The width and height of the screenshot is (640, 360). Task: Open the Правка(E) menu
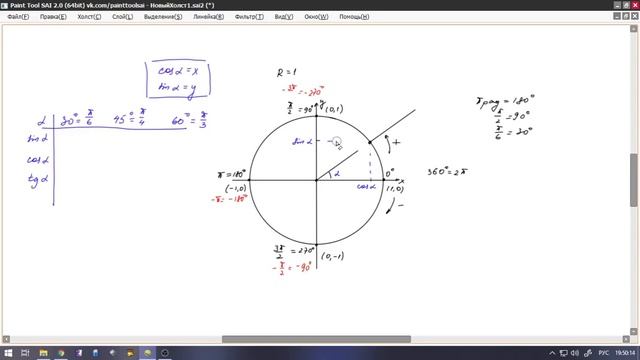(x=53, y=17)
